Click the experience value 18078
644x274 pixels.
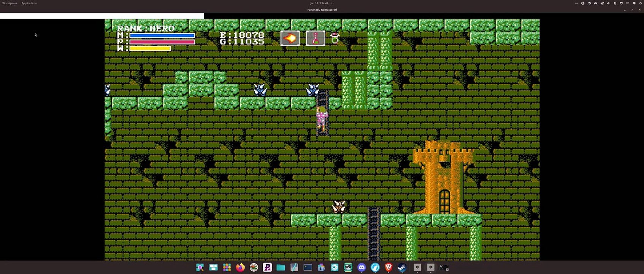(249, 35)
